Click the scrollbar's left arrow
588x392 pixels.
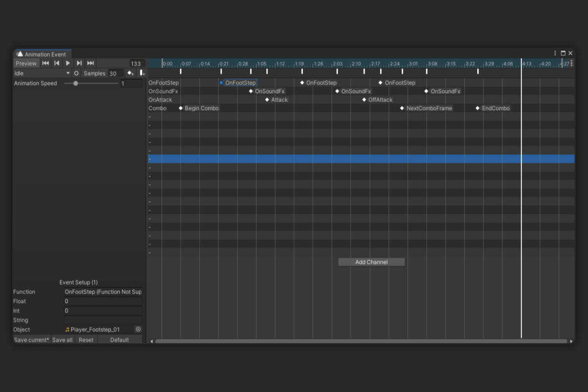coord(151,341)
